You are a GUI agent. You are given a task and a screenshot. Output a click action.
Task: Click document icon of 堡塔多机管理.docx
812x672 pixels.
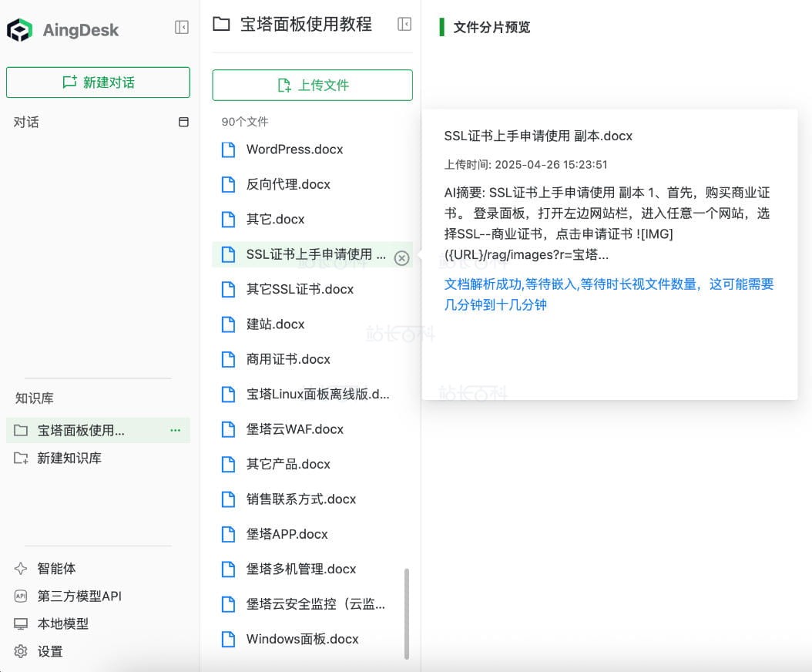[228, 570]
